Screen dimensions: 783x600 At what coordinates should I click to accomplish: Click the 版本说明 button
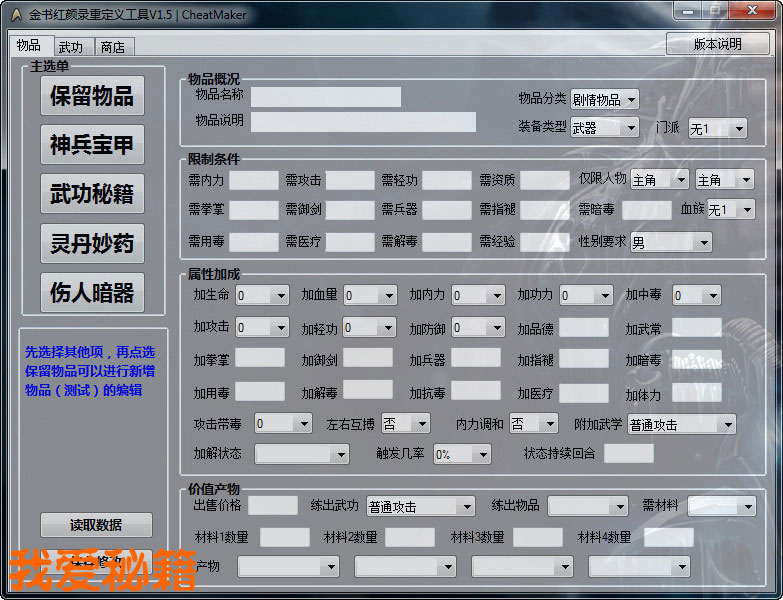pyautogui.click(x=717, y=44)
